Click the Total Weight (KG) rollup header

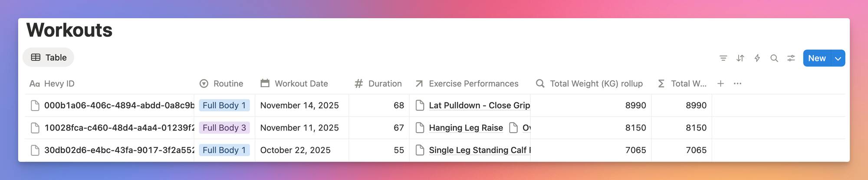tap(590, 84)
